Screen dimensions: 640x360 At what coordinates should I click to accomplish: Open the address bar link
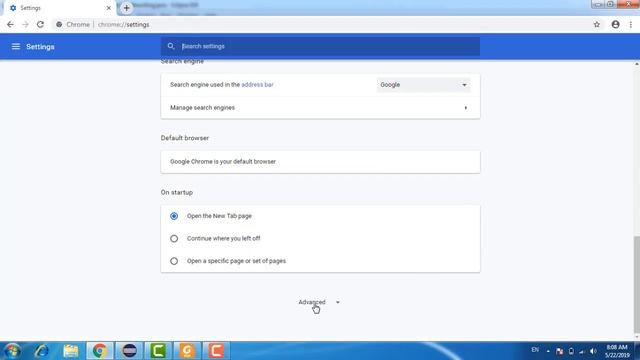pos(257,84)
